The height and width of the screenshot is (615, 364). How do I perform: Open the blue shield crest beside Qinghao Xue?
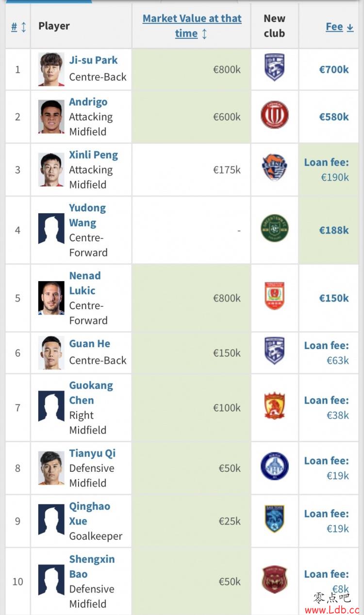click(x=275, y=519)
